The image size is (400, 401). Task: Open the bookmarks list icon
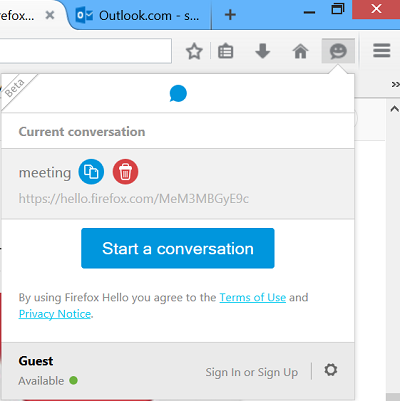226,51
